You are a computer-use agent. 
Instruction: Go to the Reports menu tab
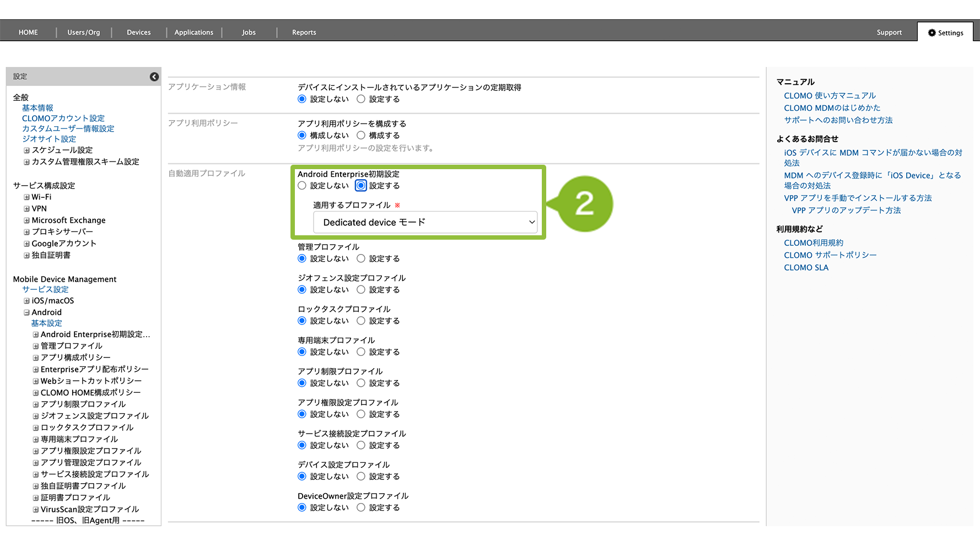click(304, 33)
